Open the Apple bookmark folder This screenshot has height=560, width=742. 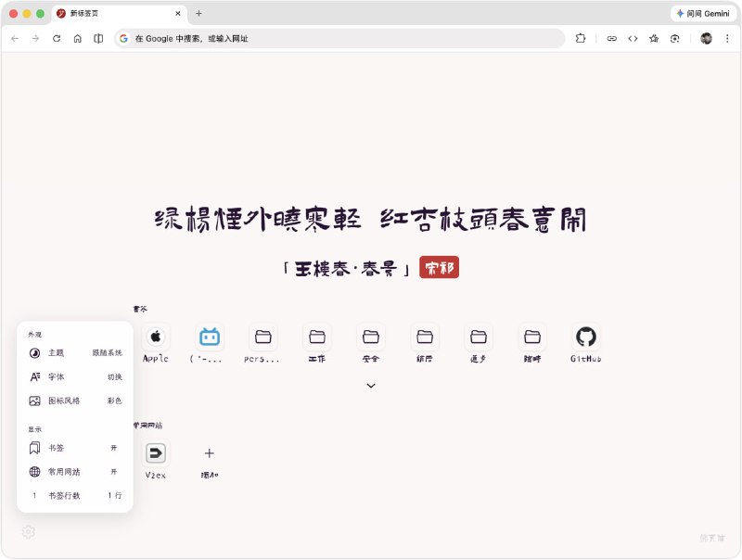[155, 338]
